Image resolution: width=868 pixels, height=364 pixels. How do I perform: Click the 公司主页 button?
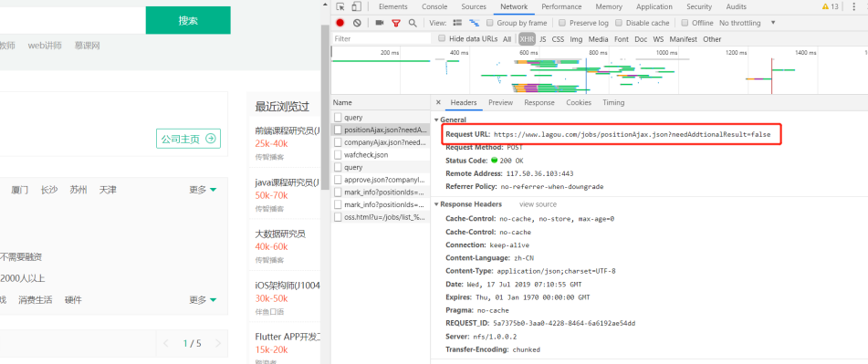pos(188,139)
